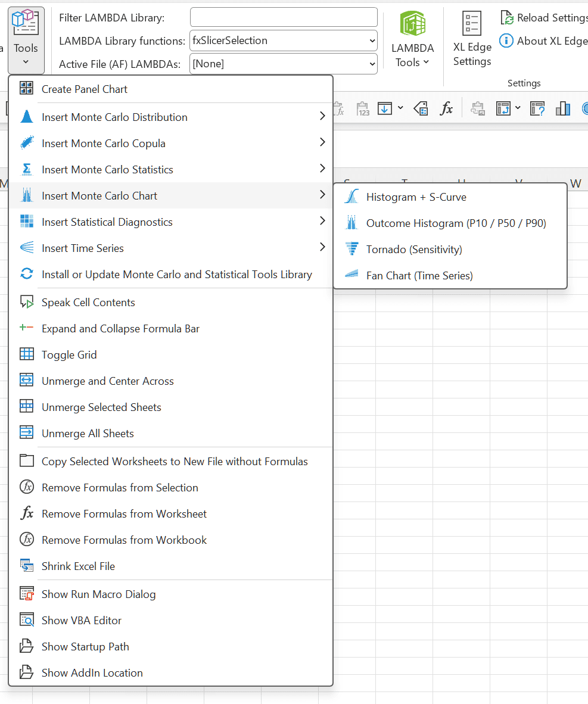Open the LAMBDA Tools green icon
Screen dimensions: 588x704
click(x=412, y=23)
